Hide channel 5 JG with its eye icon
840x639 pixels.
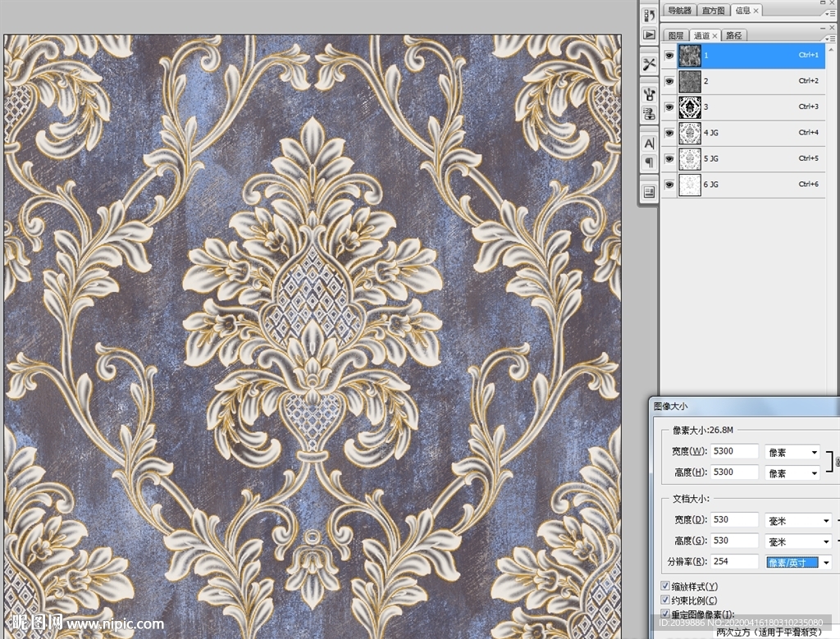(669, 158)
